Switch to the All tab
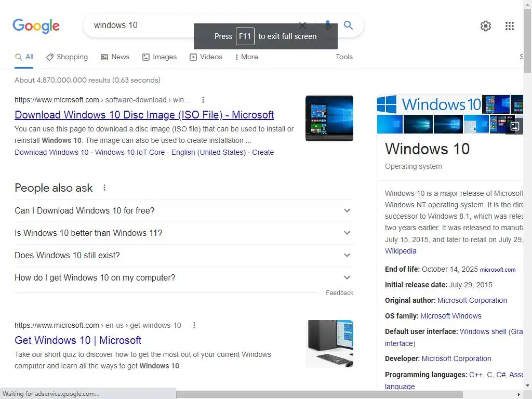Screen dimensions: 532x399 click(24, 57)
